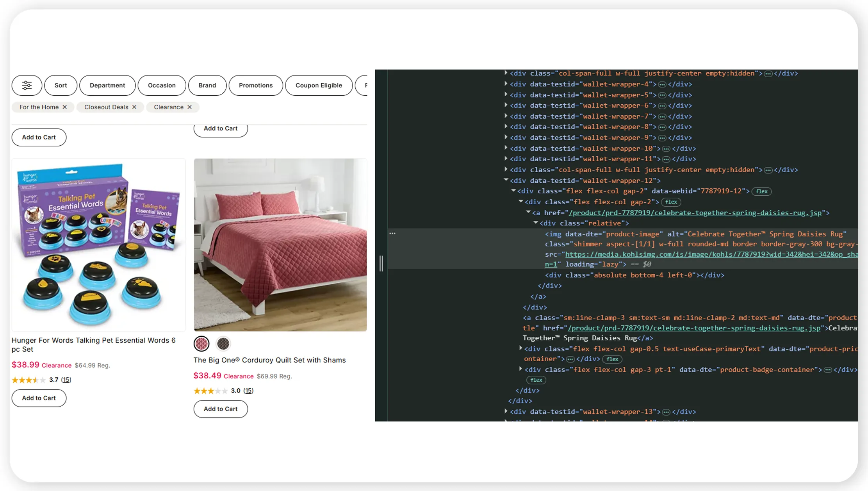868x491 pixels.
Task: Open ellipsis in product-badge-container row
Action: (828, 370)
